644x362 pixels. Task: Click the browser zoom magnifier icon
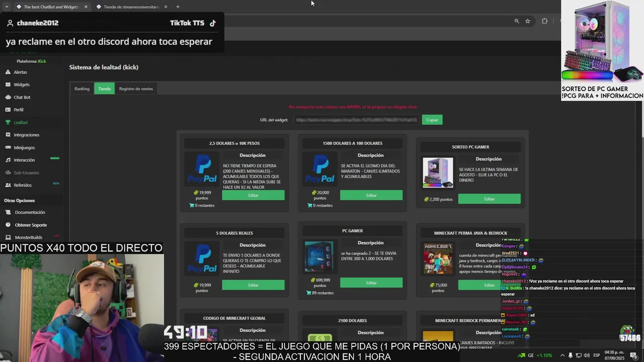click(517, 21)
